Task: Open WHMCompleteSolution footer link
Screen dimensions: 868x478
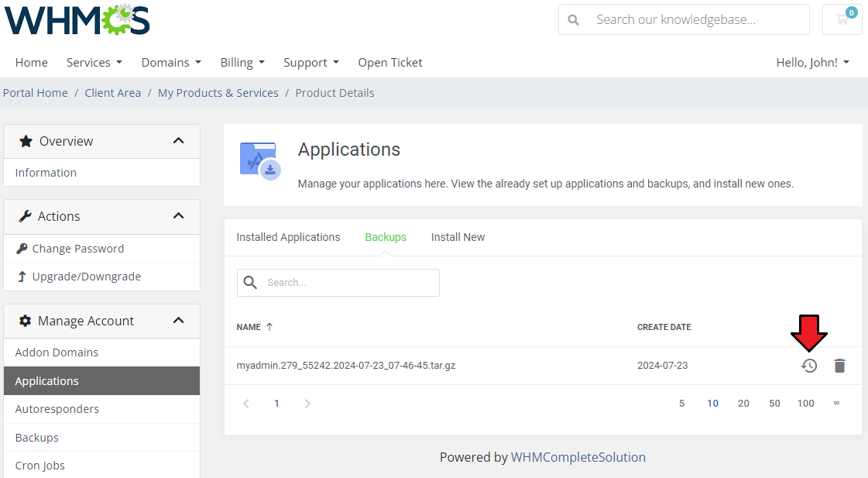Action: 578,457
